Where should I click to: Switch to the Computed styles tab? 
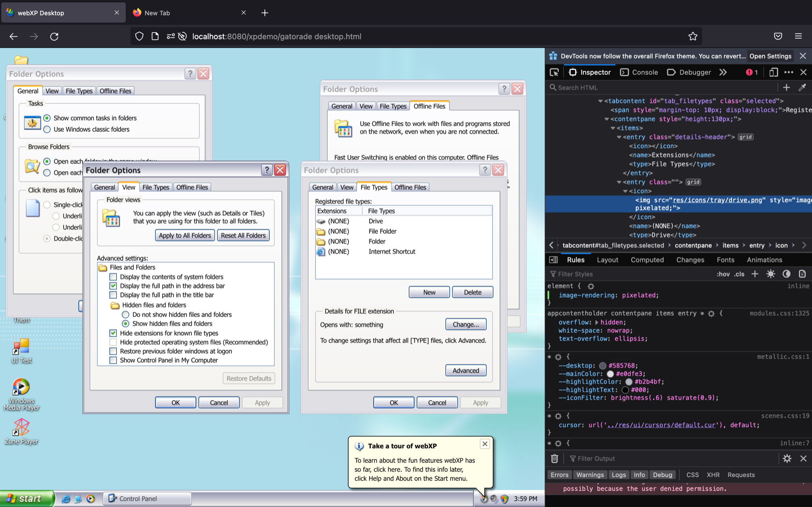pyautogui.click(x=647, y=260)
